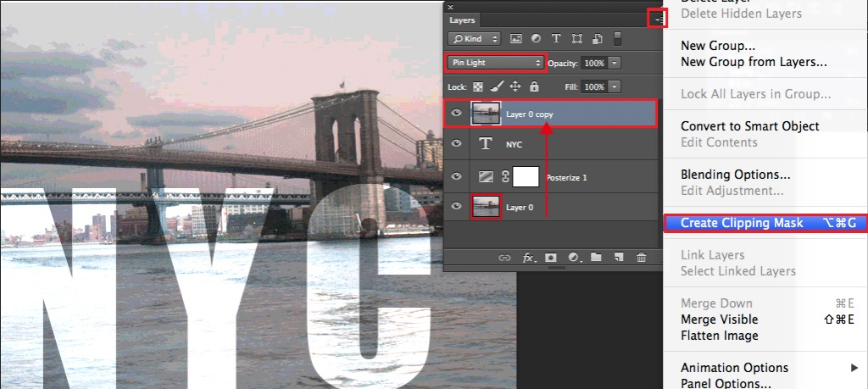Click the add layer mask icon
Image resolution: width=868 pixels, height=389 pixels.
coord(550,258)
